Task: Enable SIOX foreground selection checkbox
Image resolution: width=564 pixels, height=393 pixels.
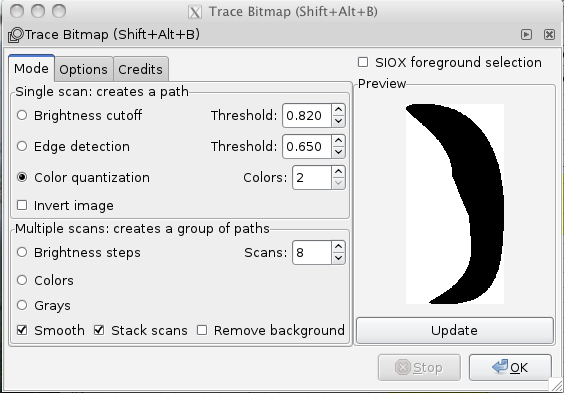Action: [x=363, y=62]
